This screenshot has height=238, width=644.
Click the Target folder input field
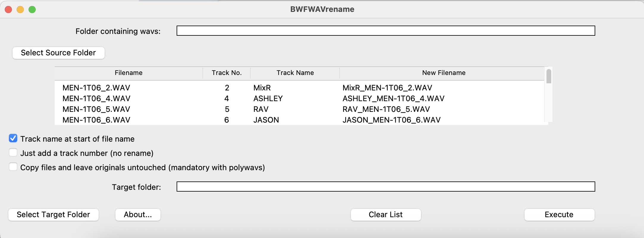(386, 187)
